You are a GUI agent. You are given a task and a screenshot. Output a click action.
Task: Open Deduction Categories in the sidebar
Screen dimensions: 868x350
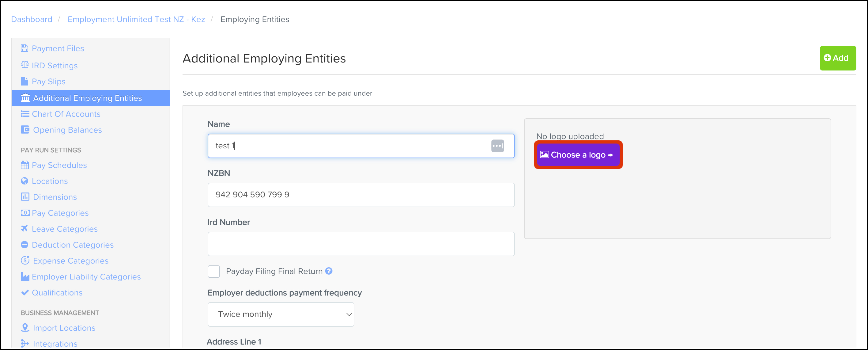click(x=73, y=245)
